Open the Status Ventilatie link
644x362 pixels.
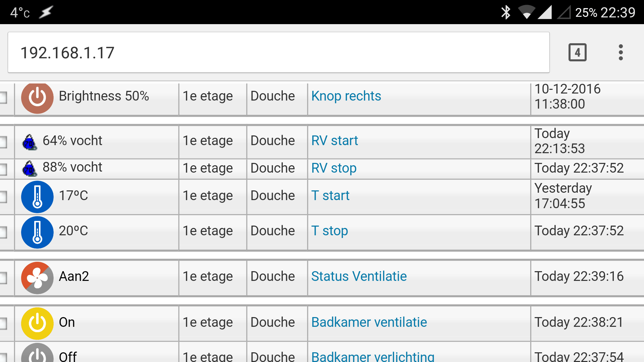click(359, 277)
